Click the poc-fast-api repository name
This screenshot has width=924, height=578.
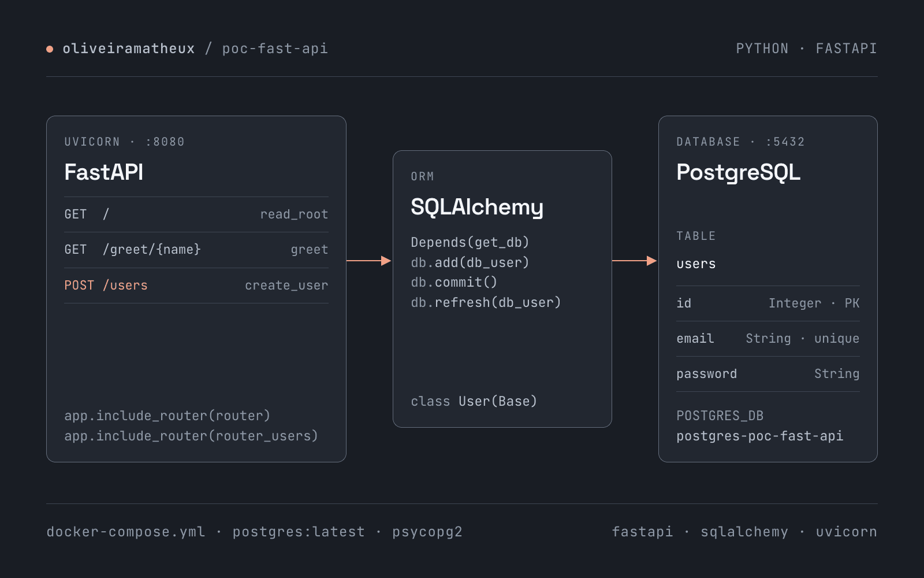275,49
